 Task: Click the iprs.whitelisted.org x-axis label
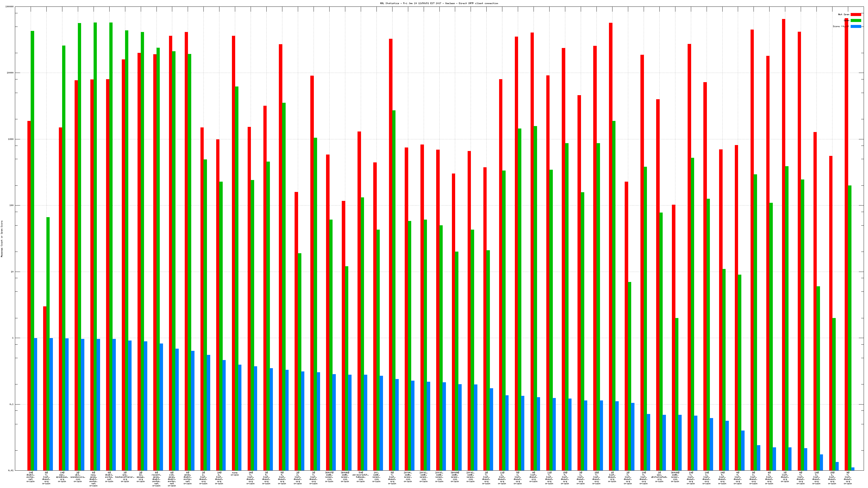[659, 477]
